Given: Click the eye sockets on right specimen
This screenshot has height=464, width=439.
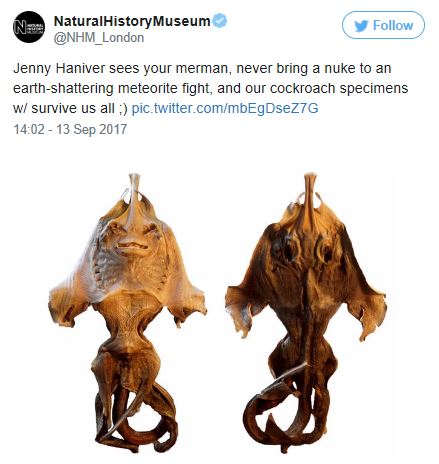Looking at the screenshot, I should (306, 248).
